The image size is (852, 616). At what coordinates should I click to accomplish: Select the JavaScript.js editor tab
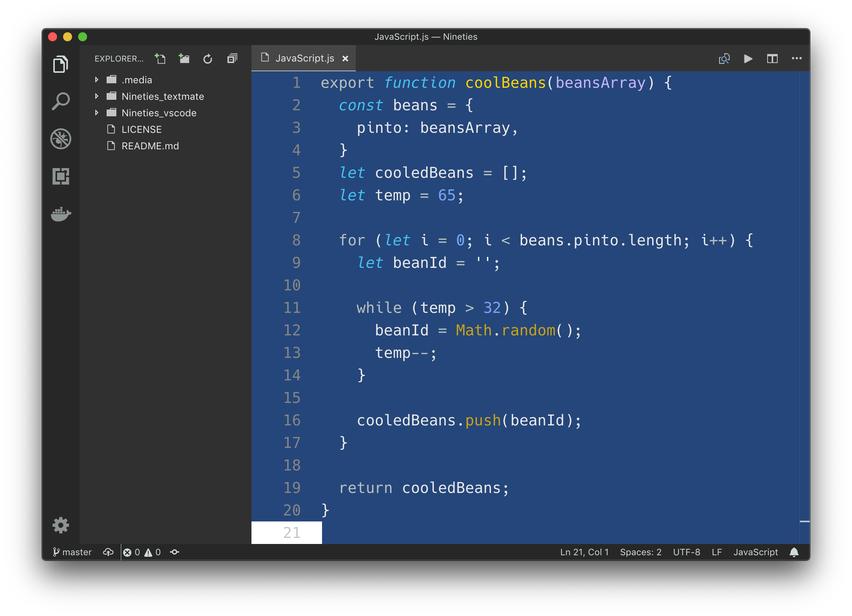click(304, 58)
